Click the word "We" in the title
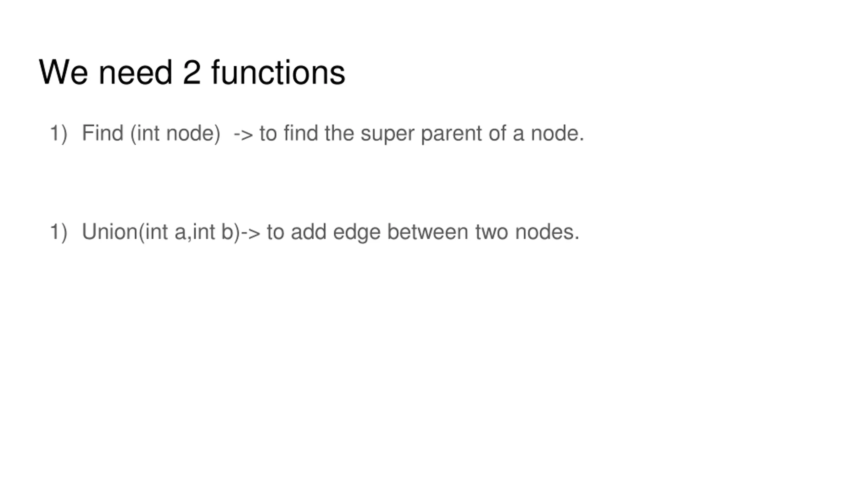The image size is (868, 488). (63, 72)
